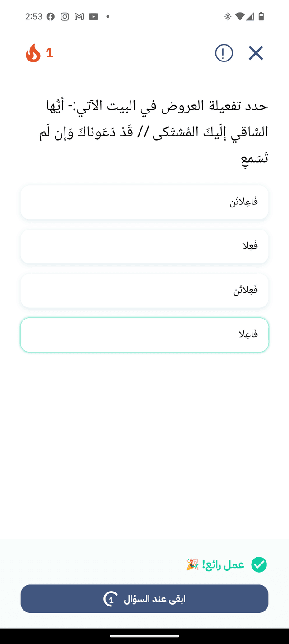Open the report question info icon

click(x=224, y=53)
